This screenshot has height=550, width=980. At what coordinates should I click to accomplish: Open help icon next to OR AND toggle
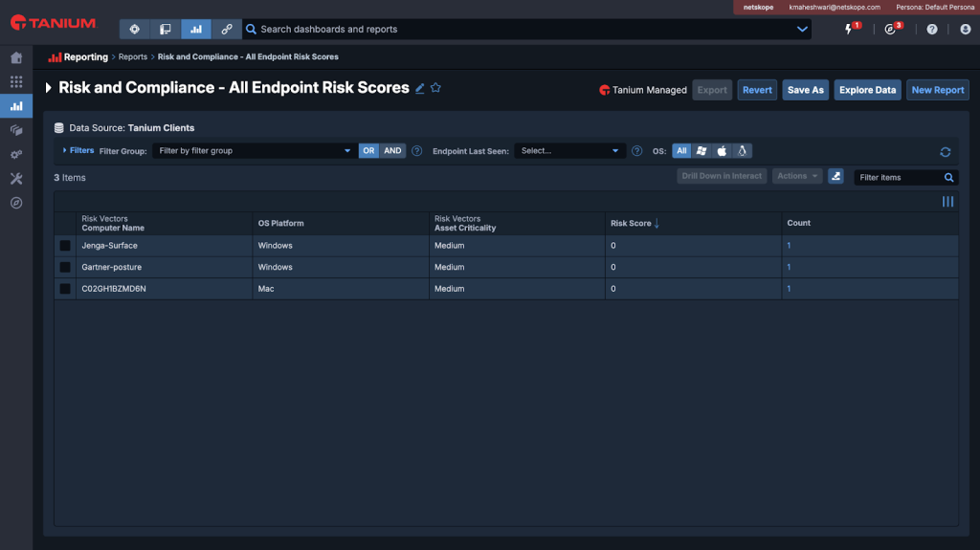[417, 150]
